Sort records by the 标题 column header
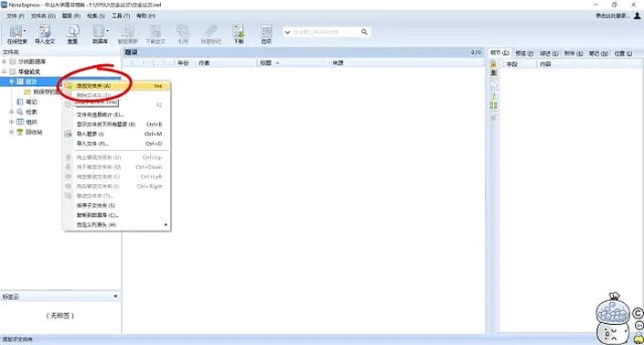The height and width of the screenshot is (345, 644). 294,63
